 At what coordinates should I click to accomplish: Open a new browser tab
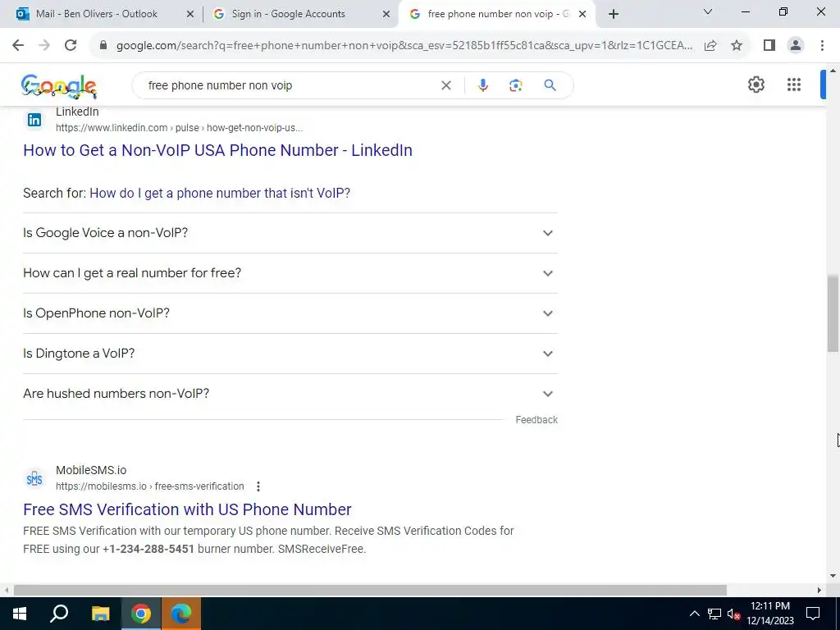[614, 15]
